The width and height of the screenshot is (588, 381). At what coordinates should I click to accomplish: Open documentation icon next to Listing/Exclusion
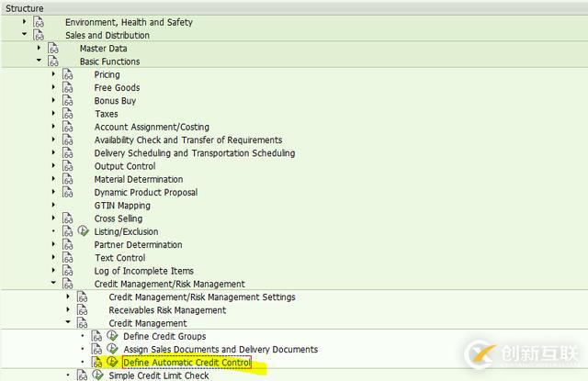[67, 231]
